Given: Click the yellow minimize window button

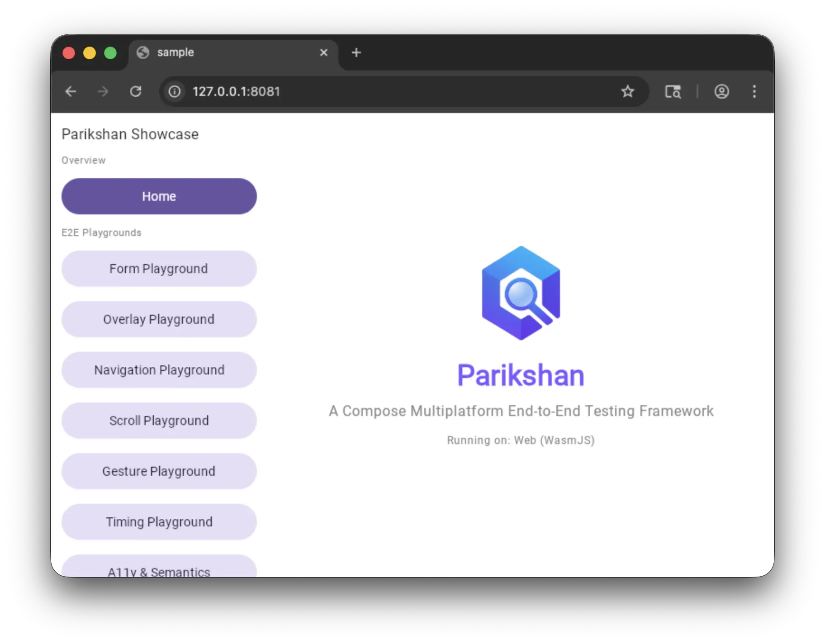Looking at the screenshot, I should tap(90, 53).
